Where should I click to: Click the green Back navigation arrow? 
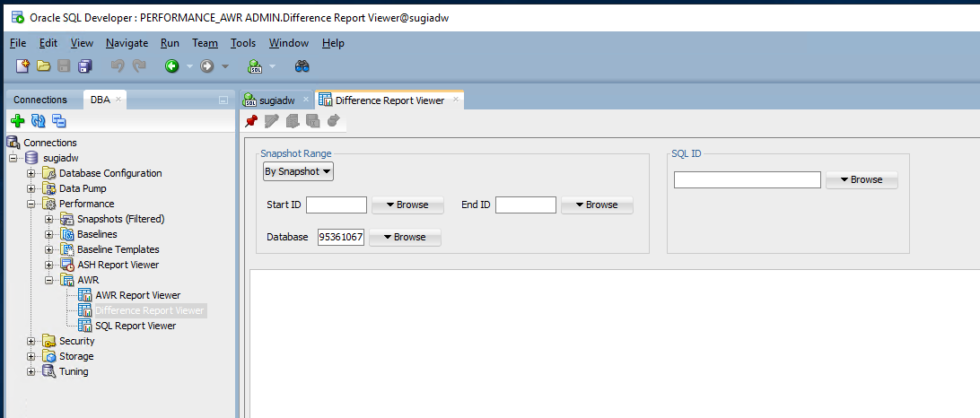[172, 66]
